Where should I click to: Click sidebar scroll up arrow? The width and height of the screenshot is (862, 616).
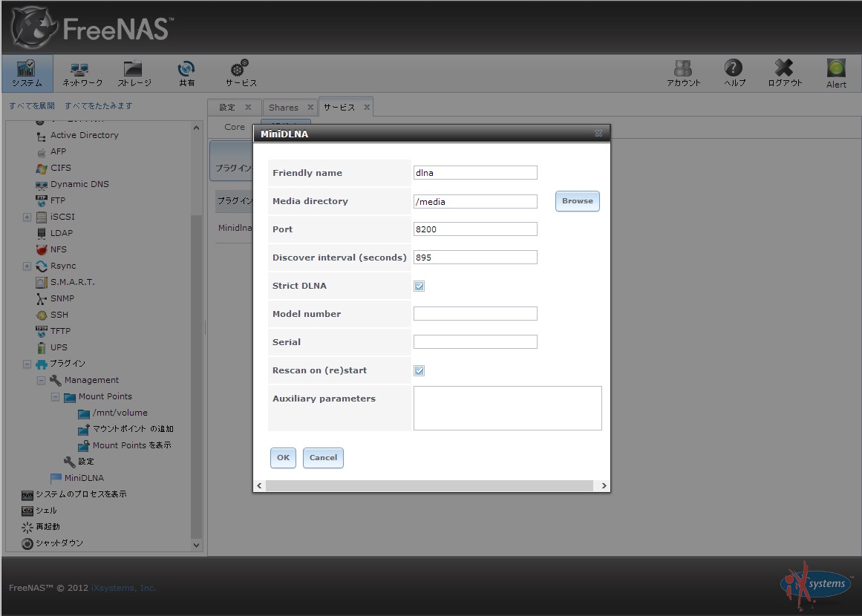point(196,128)
